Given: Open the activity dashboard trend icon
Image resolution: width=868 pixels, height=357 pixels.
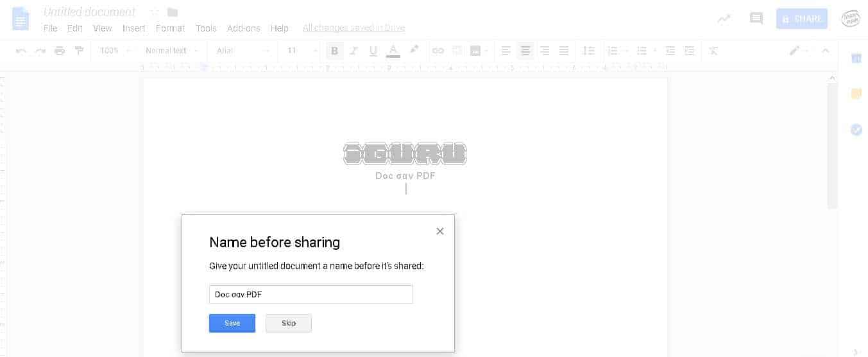Looking at the screenshot, I should [724, 19].
